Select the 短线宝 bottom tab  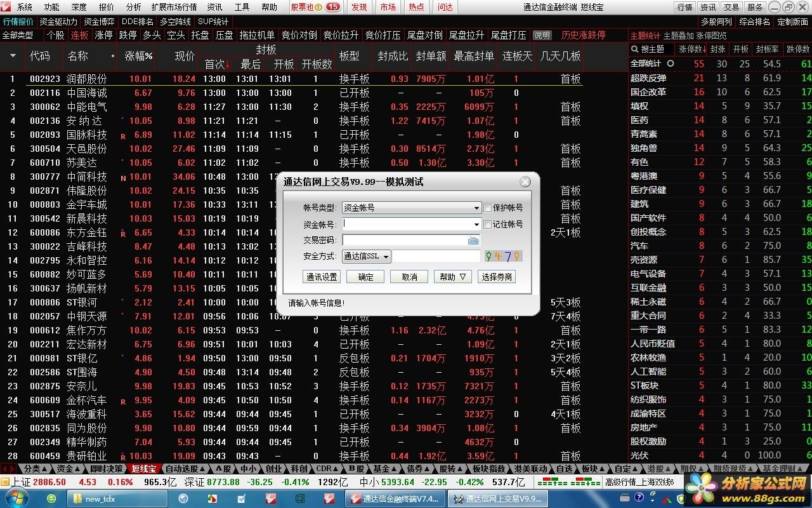[143, 469]
